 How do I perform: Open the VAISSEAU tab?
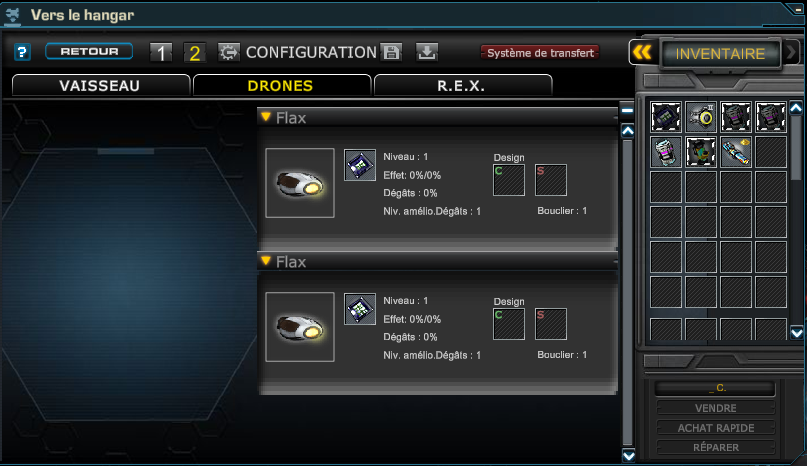pos(101,85)
